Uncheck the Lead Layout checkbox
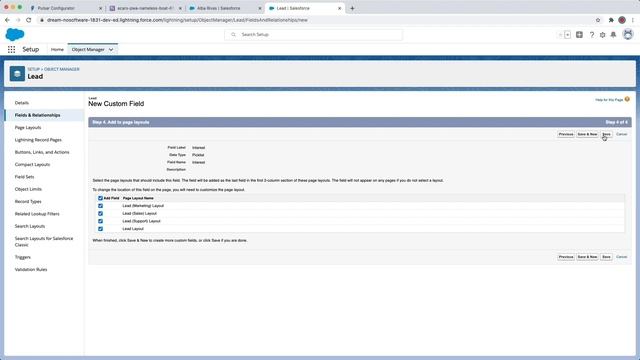The image size is (640, 360). point(100,229)
